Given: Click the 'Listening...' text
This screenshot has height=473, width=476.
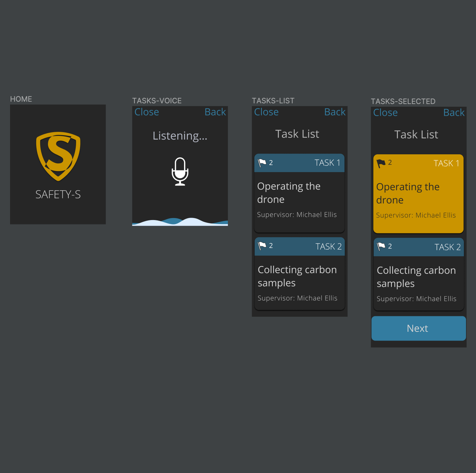Looking at the screenshot, I should 180,136.
